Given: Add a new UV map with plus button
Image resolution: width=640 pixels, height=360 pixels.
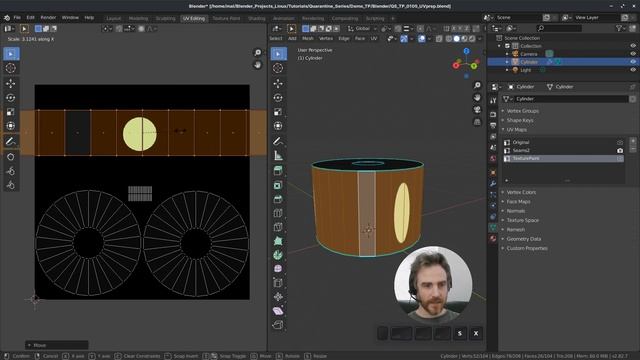Looking at the screenshot, I should (x=633, y=141).
